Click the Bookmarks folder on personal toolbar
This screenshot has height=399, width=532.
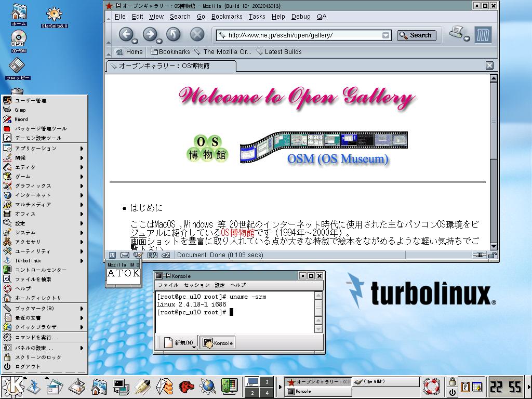click(x=170, y=52)
